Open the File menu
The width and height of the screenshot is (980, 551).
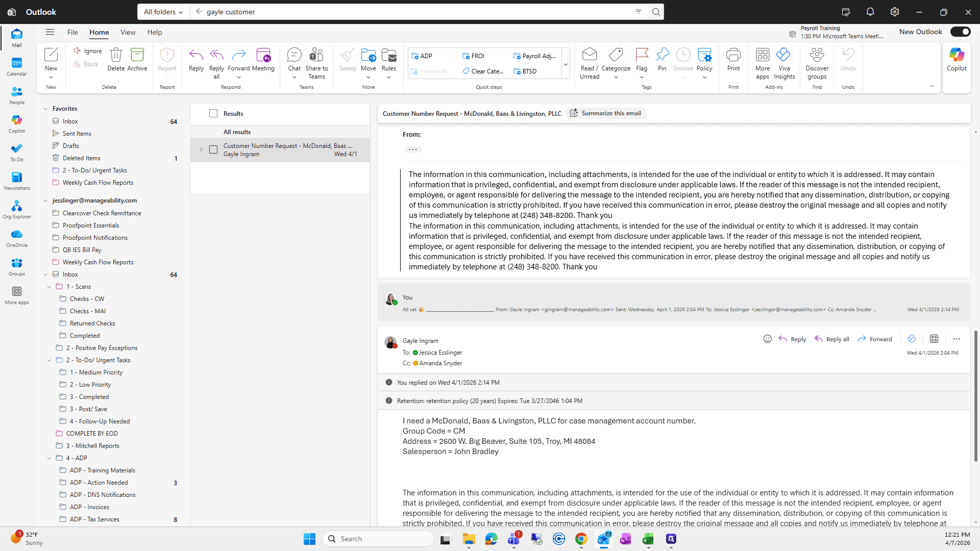tap(72, 32)
